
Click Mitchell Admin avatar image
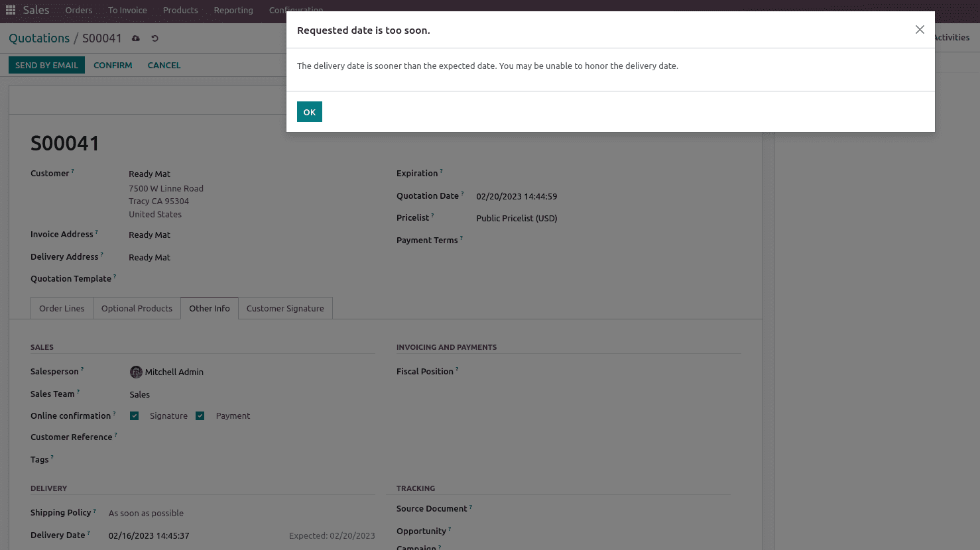point(136,372)
